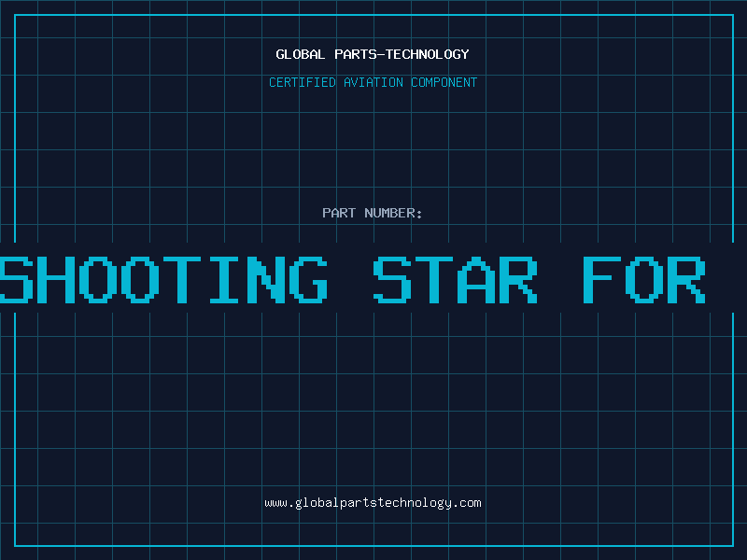Select the large word STAR
Screen dimensions: 747x560
click(455, 280)
